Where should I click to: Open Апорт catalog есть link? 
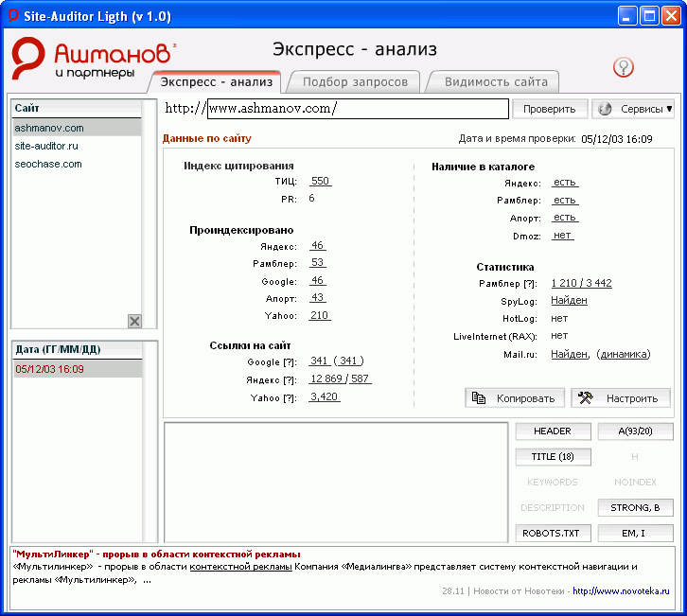tap(565, 218)
